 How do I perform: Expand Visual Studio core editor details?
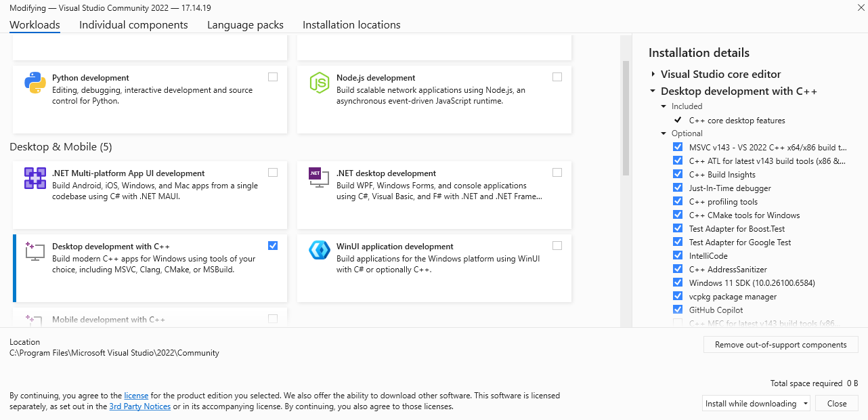point(652,74)
